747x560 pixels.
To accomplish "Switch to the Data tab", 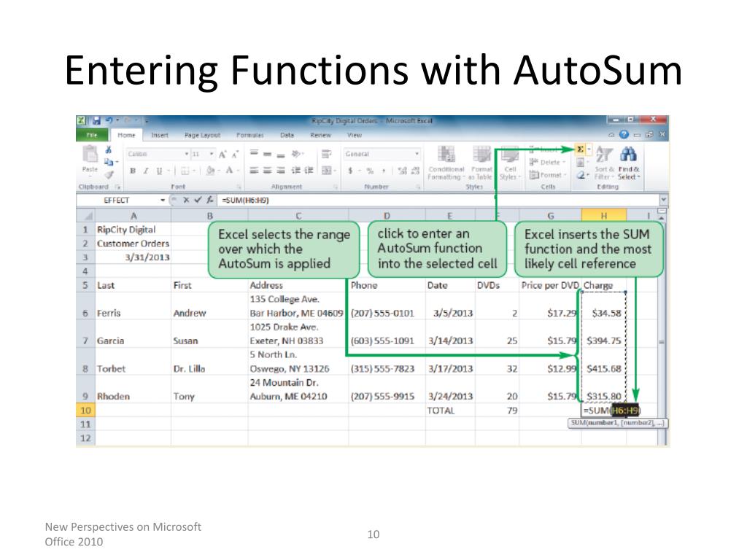I will [x=287, y=135].
